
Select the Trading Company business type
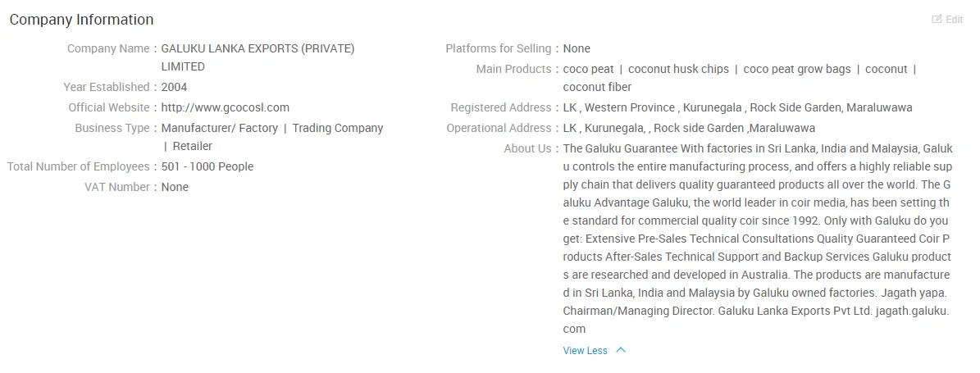click(338, 128)
